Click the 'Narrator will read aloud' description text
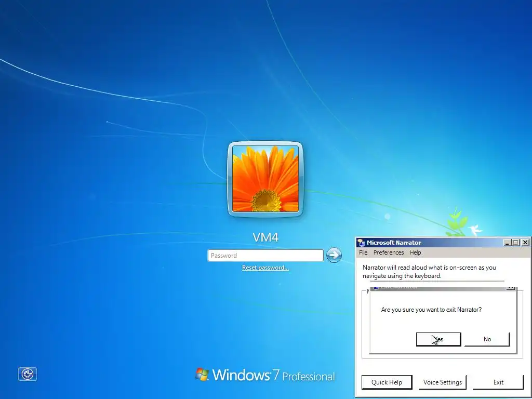Screen dimensions: 532x399 [429, 272]
